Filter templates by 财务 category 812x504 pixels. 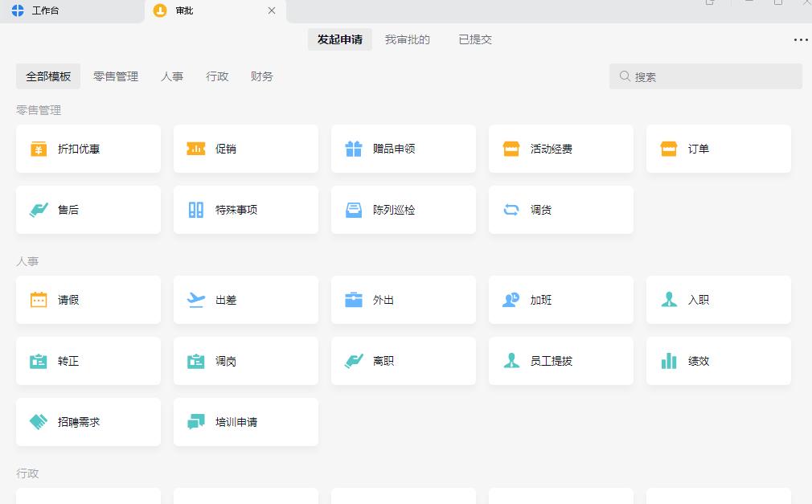click(x=261, y=76)
